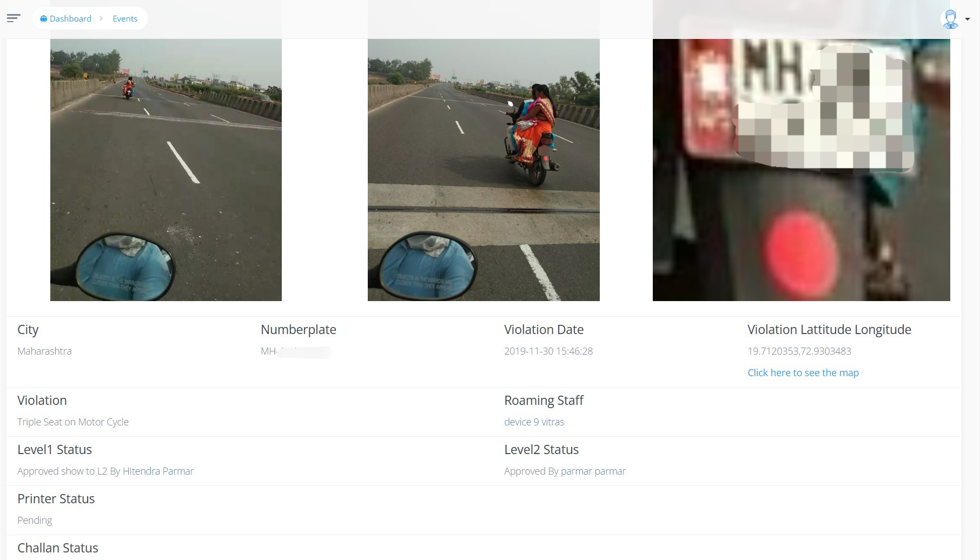The height and width of the screenshot is (560, 980).
Task: Select the violation latitude longitude coordinates
Action: 799,351
